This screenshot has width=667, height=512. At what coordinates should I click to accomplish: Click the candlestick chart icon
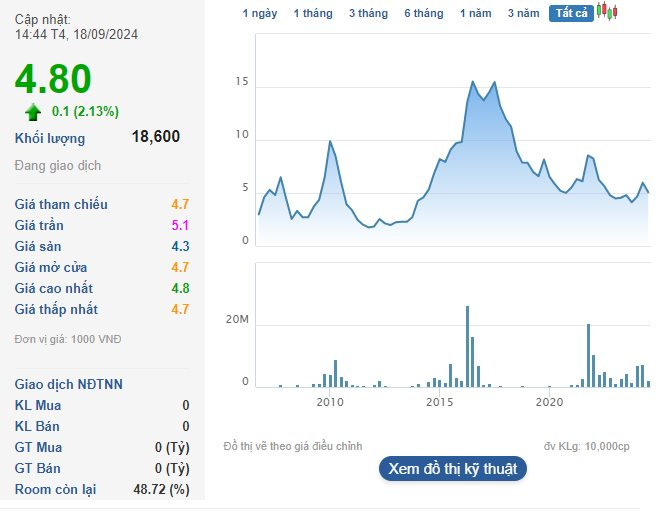pyautogui.click(x=607, y=12)
